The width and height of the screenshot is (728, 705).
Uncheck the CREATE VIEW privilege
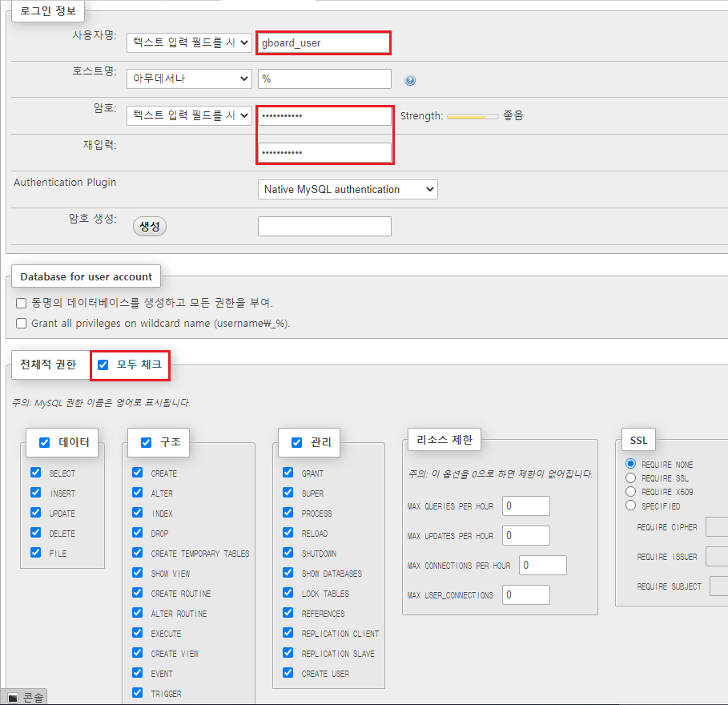[138, 652]
